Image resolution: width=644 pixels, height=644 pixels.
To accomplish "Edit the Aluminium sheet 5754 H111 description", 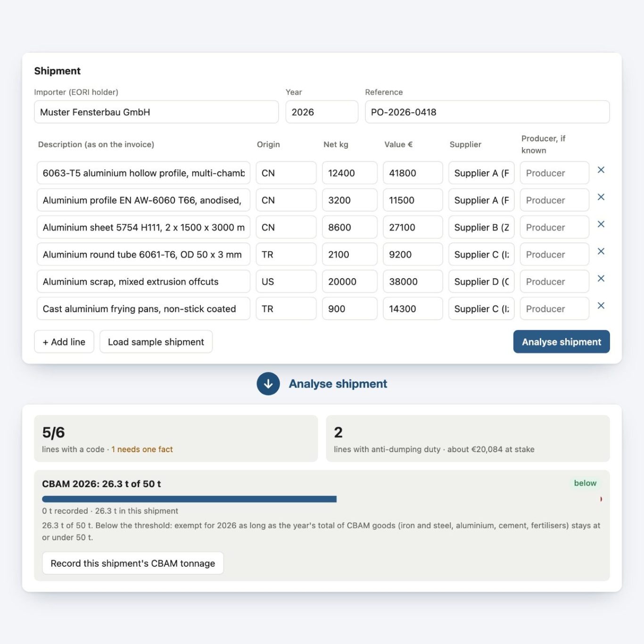I will click(x=143, y=227).
